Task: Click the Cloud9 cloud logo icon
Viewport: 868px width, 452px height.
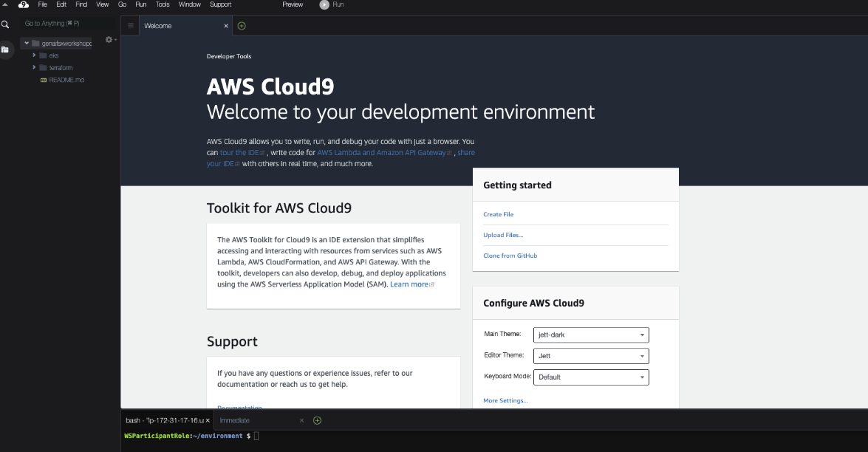Action: point(23,4)
